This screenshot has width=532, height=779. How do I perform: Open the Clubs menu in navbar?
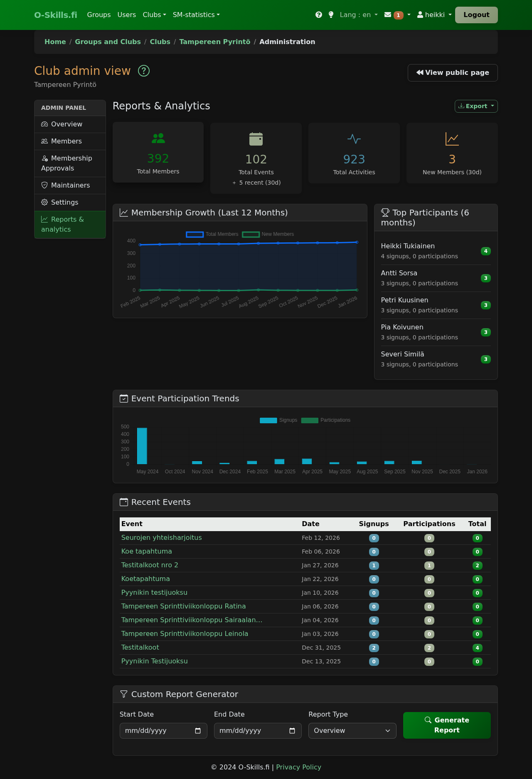(x=154, y=15)
